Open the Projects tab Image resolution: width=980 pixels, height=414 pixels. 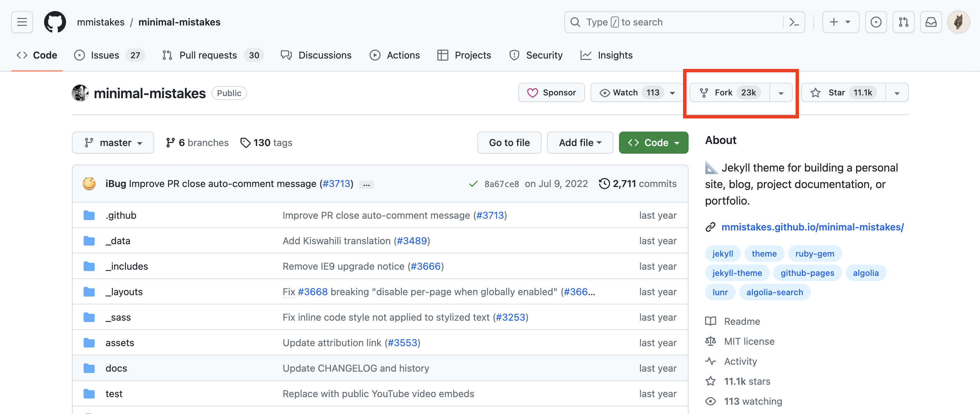(x=464, y=55)
